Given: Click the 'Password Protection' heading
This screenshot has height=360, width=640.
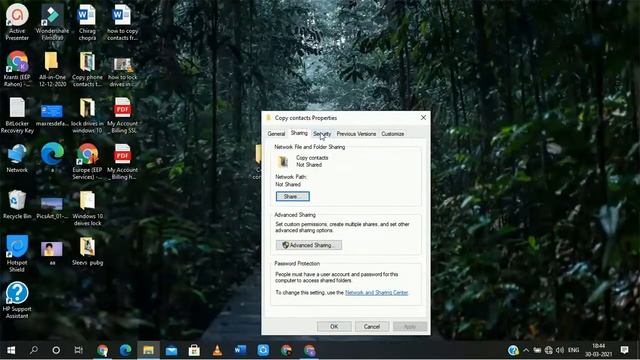Looking at the screenshot, I should pyautogui.click(x=297, y=263).
